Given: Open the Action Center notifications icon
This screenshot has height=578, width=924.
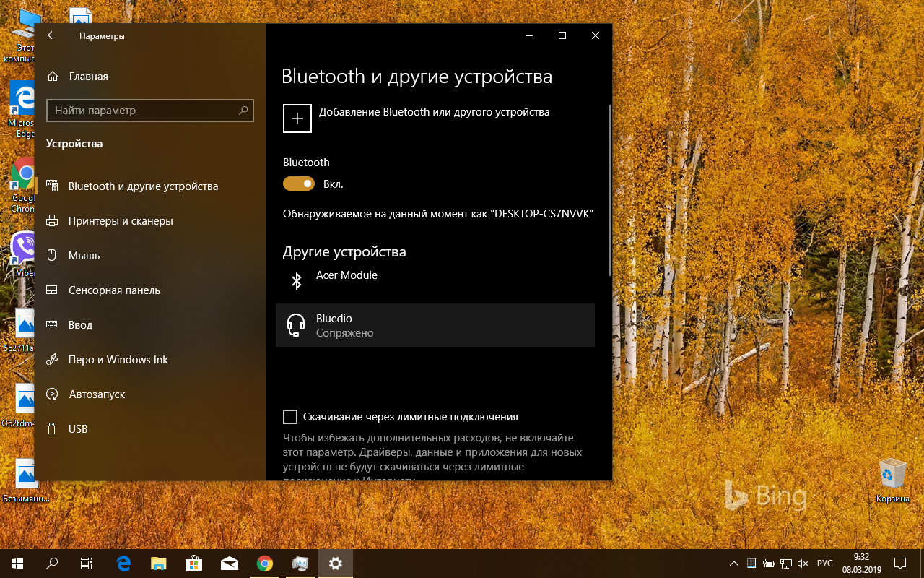Looking at the screenshot, I should point(901,564).
